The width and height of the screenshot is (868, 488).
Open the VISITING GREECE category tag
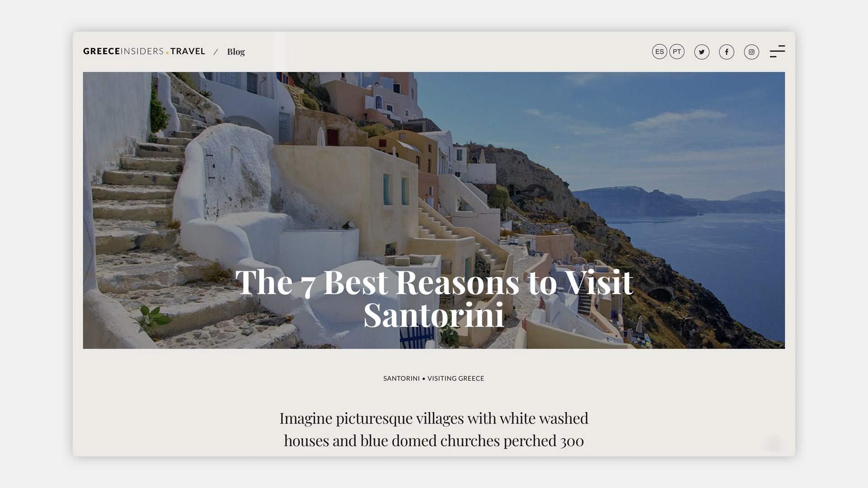click(x=456, y=378)
